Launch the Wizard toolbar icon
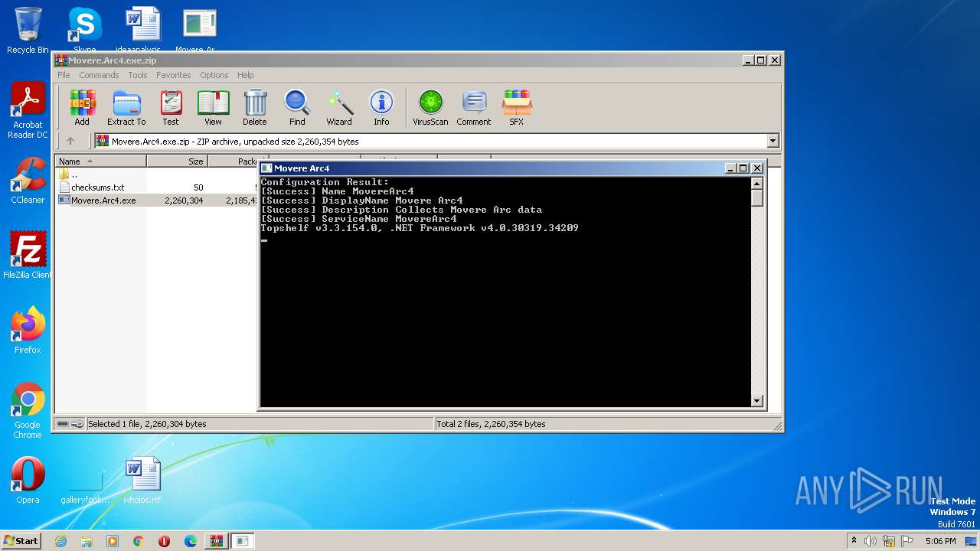980x551 pixels. click(339, 108)
